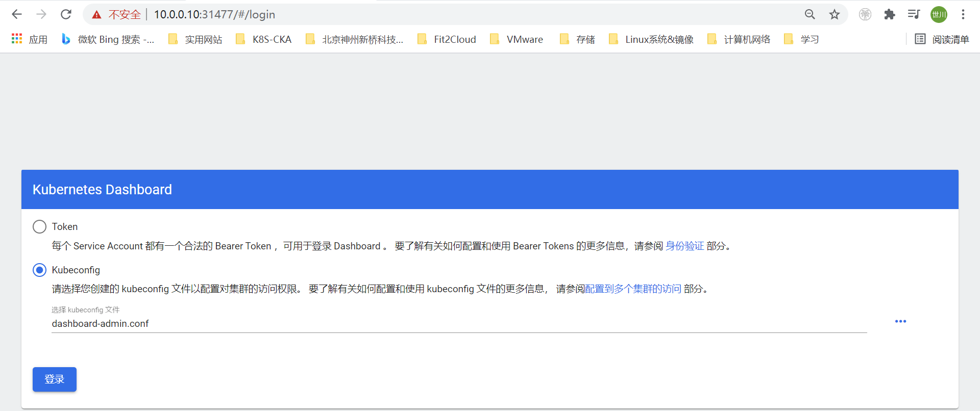Click the not-secure warning triangle icon
The width and height of the screenshot is (980, 411).
pyautogui.click(x=96, y=15)
